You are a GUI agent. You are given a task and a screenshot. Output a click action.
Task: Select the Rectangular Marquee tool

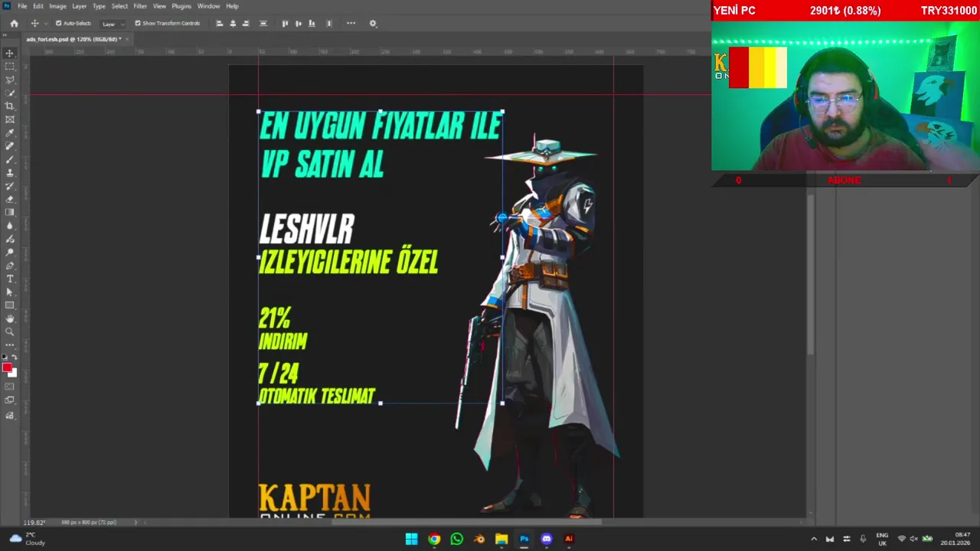pyautogui.click(x=10, y=67)
